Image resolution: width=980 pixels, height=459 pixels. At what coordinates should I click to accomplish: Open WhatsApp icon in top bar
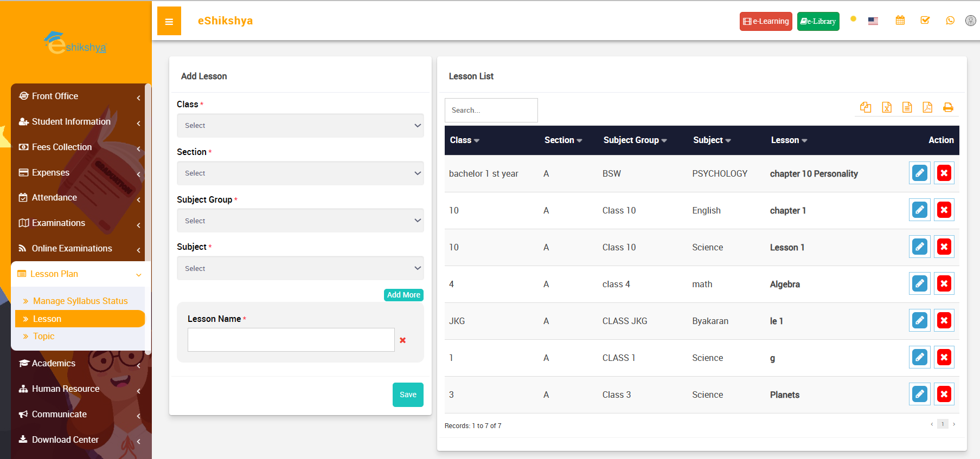pyautogui.click(x=950, y=21)
